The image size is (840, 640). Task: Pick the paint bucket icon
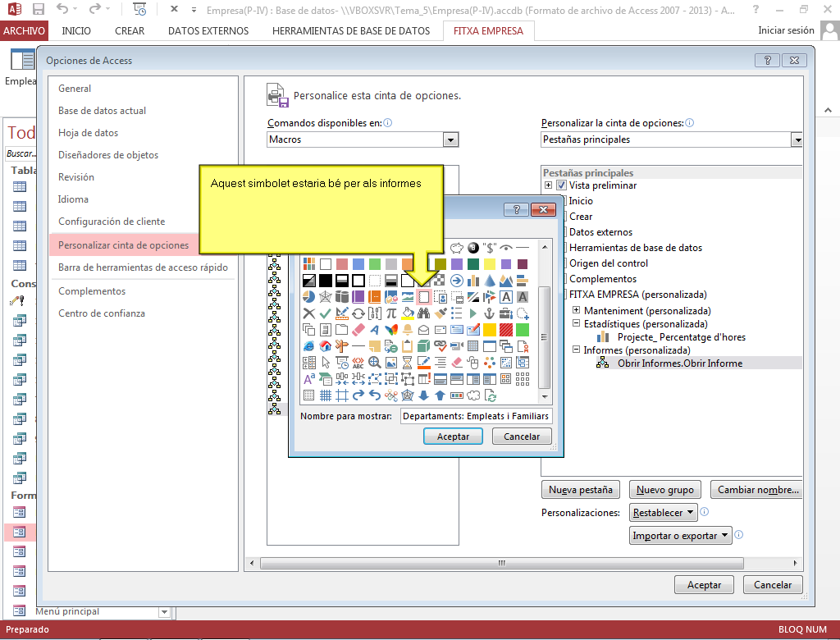[x=408, y=313]
